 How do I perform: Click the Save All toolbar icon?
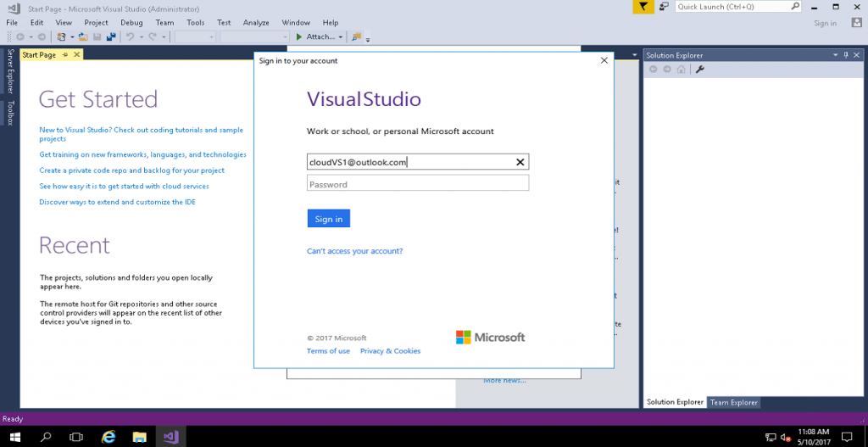tap(111, 37)
